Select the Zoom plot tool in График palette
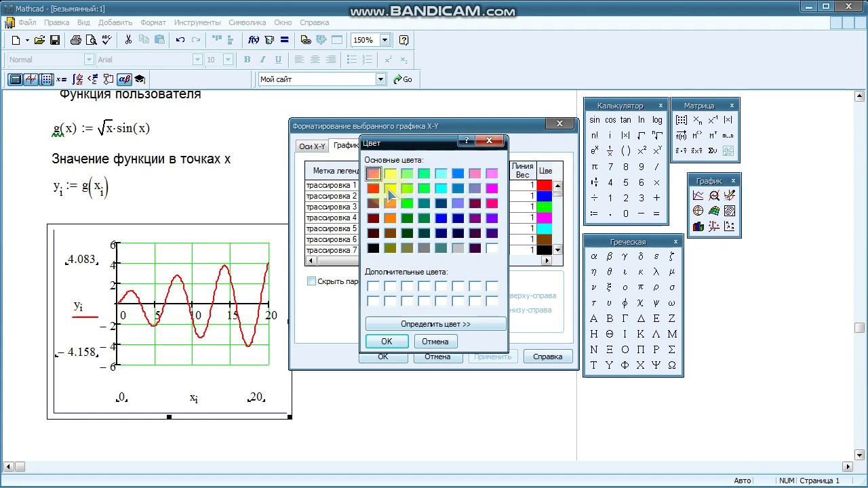The width and height of the screenshot is (868, 488). 714,195
